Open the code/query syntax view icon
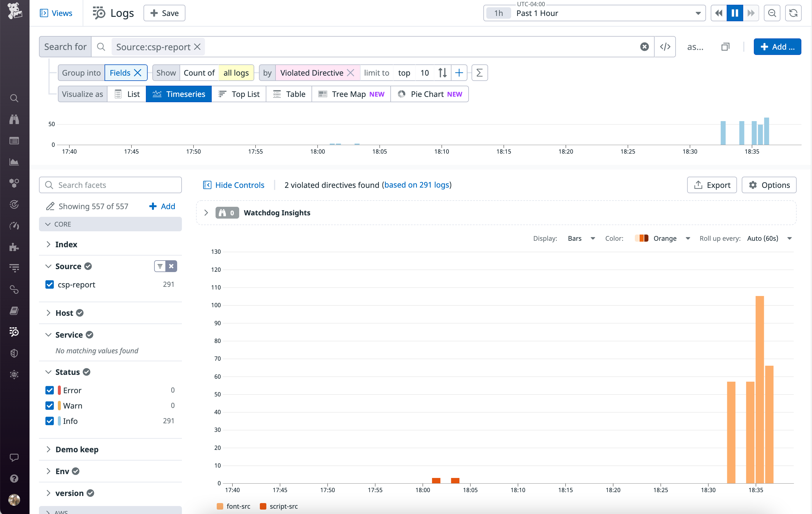This screenshot has width=812, height=514. (x=665, y=47)
